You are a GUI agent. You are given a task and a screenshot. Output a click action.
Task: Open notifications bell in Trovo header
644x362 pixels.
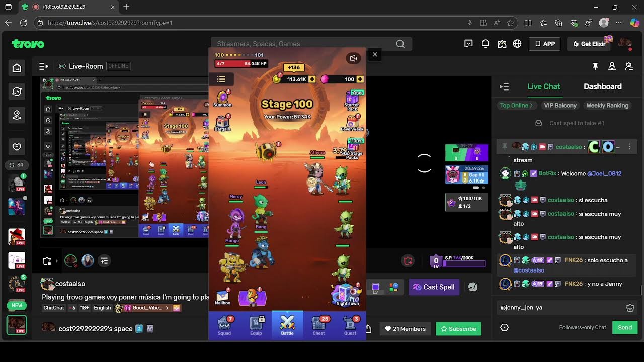[x=485, y=44]
